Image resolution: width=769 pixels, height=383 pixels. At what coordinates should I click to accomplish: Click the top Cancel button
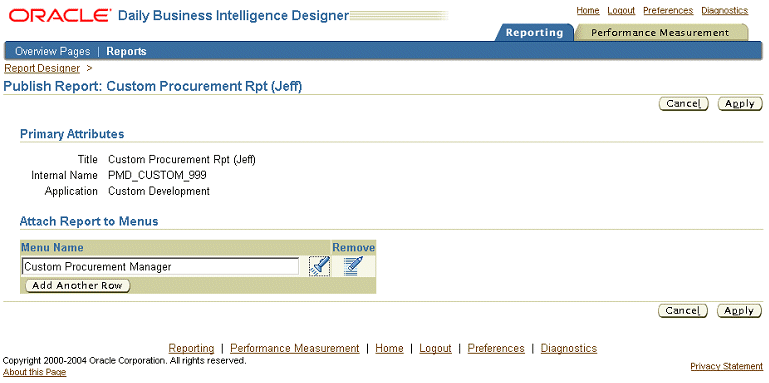(683, 103)
